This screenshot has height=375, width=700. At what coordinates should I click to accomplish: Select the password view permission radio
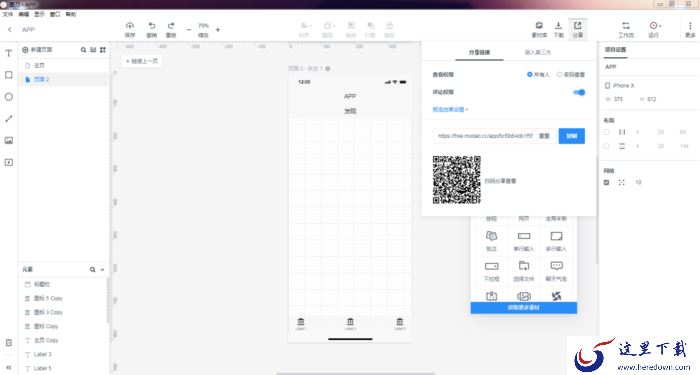pyautogui.click(x=559, y=75)
